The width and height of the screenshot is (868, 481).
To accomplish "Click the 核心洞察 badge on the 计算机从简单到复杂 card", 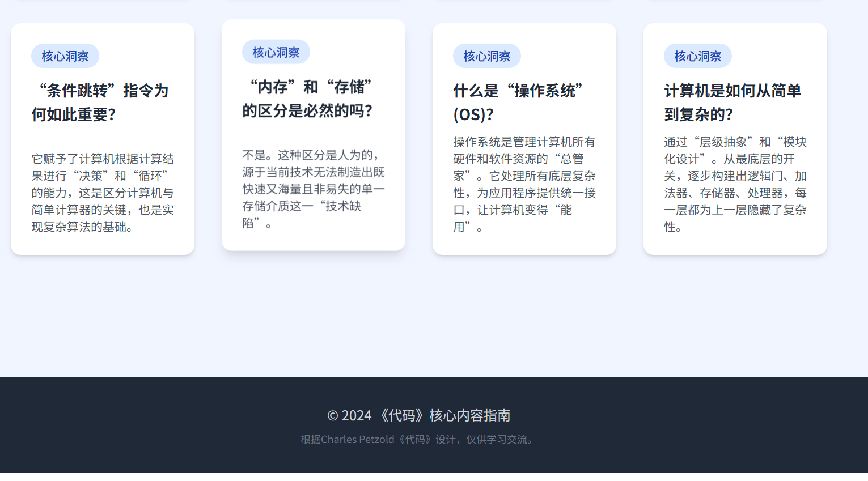I will 697,56.
